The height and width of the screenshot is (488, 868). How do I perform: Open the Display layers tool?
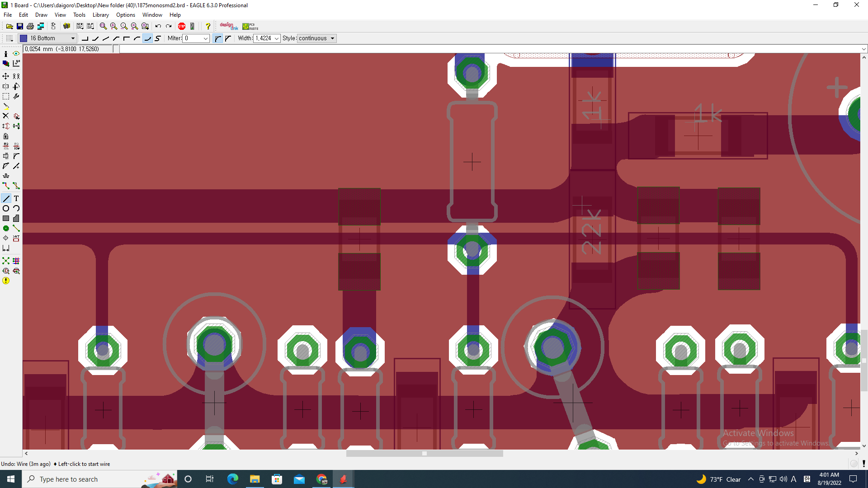(6, 64)
